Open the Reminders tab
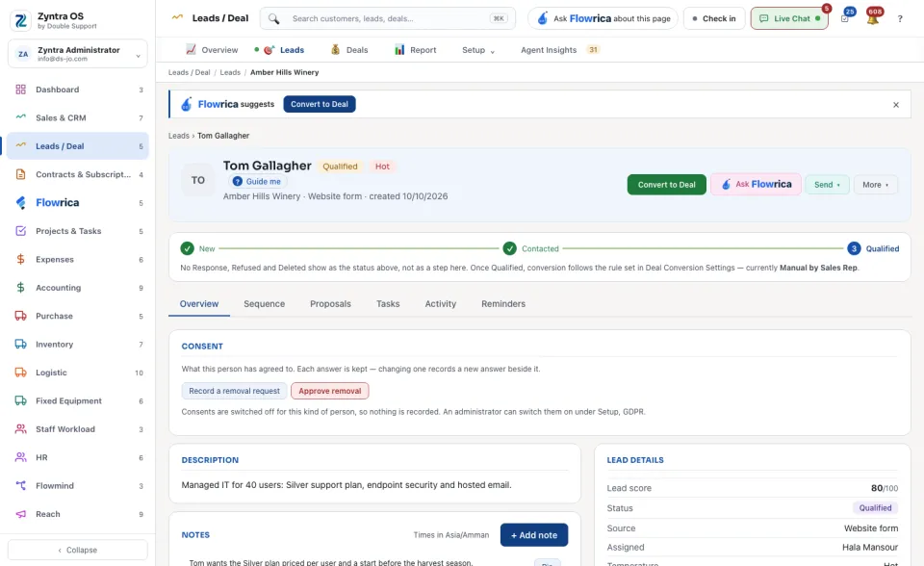 pyautogui.click(x=503, y=304)
